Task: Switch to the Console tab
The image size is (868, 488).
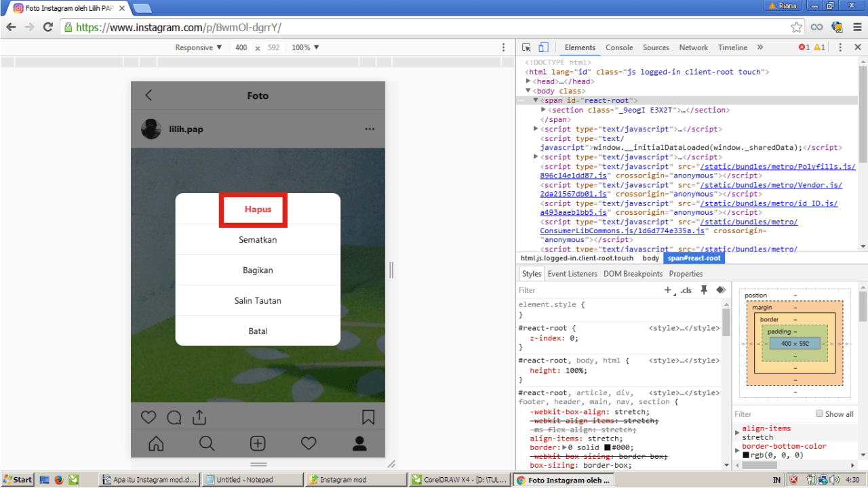Action: (619, 47)
